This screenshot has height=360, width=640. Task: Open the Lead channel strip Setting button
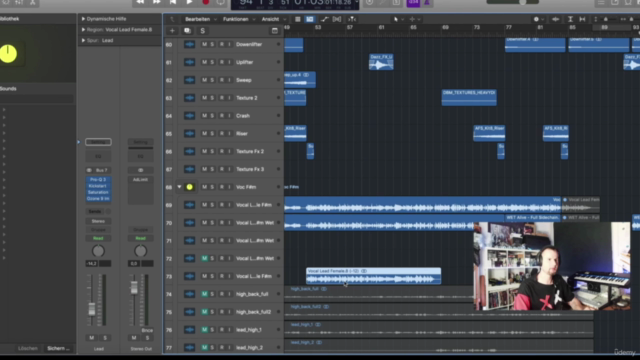(x=98, y=142)
